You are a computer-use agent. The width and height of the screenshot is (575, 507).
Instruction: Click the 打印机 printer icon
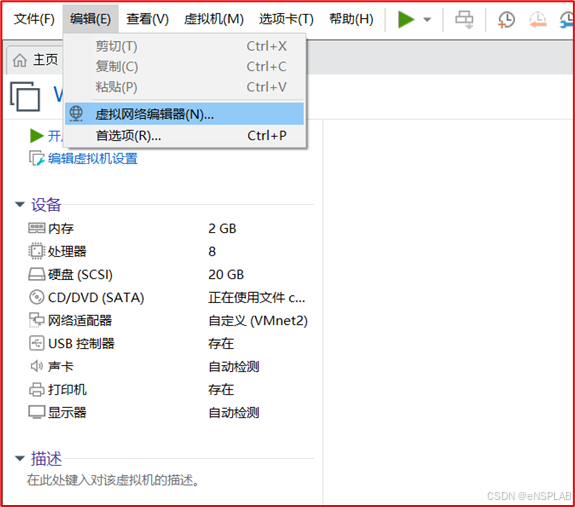pos(37,389)
